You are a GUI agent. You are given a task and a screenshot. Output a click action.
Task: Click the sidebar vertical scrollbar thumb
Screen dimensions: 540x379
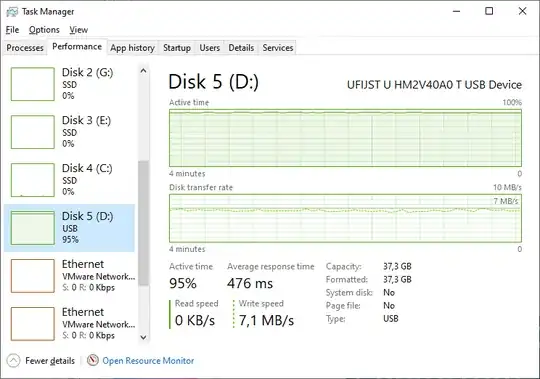coord(144,223)
